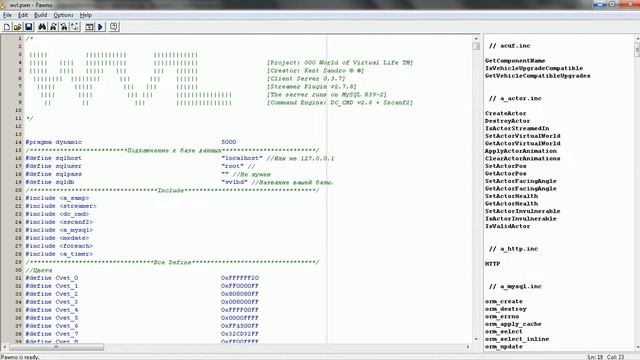Select orm_apply_cache in the function list
The width and height of the screenshot is (640, 360).
[513, 324]
